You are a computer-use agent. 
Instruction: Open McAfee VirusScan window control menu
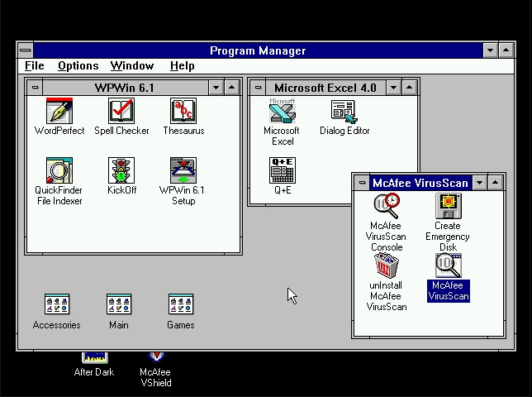point(362,182)
